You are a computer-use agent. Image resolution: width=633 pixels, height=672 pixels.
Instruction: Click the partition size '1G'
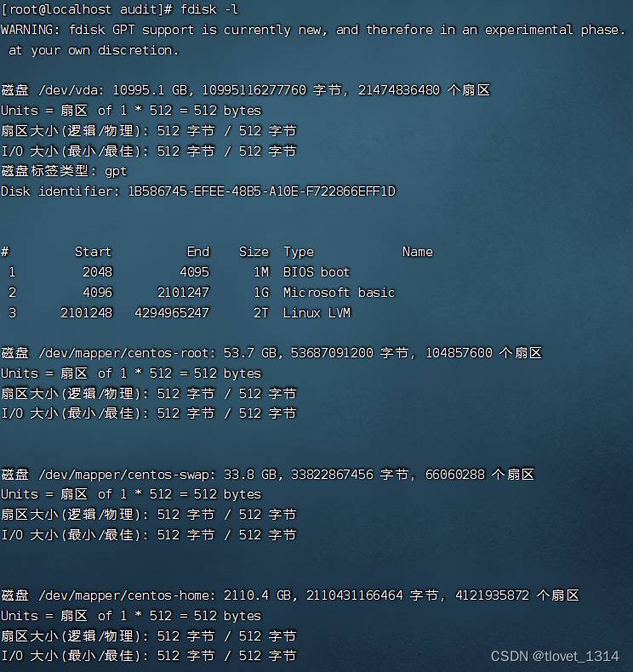(261, 293)
